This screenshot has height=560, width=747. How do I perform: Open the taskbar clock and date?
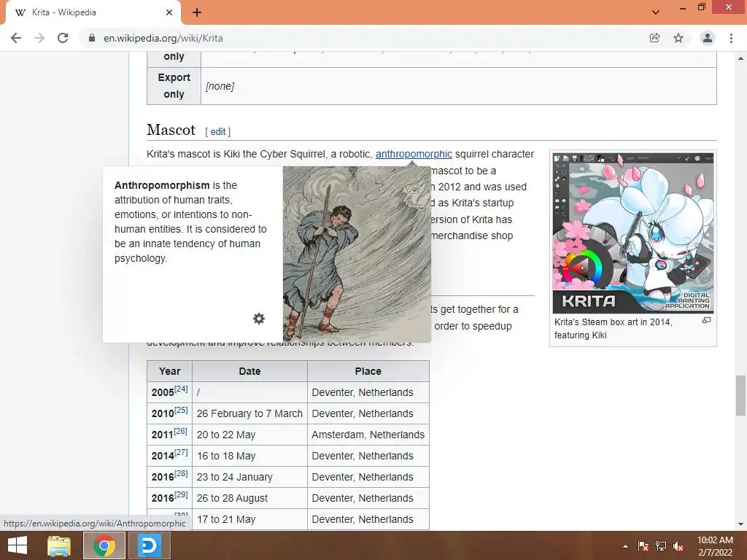click(x=715, y=546)
